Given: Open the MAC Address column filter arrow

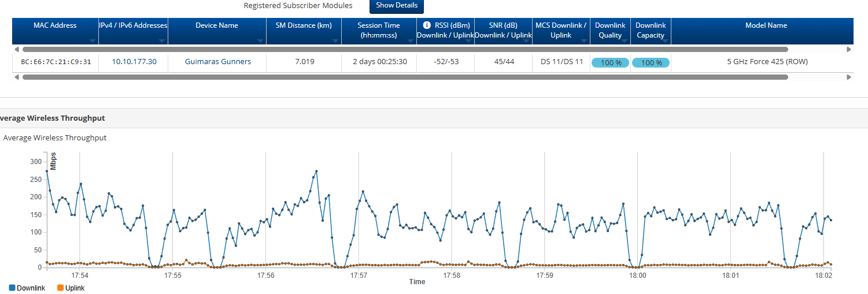Looking at the screenshot, I should pyautogui.click(x=93, y=41).
